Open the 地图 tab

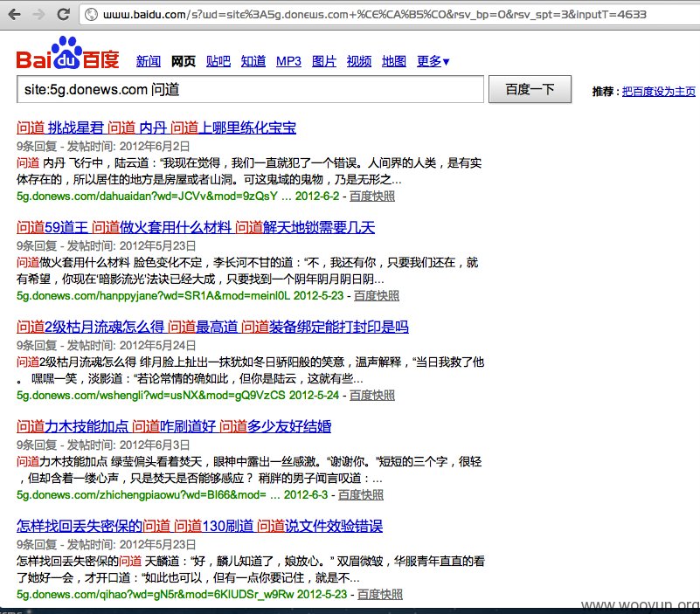tap(394, 61)
